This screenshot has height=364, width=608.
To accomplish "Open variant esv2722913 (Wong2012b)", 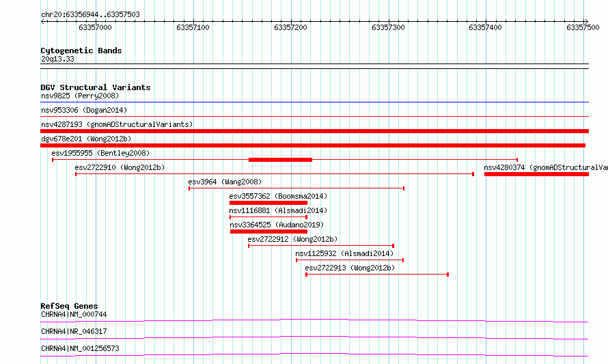I will click(350, 268).
